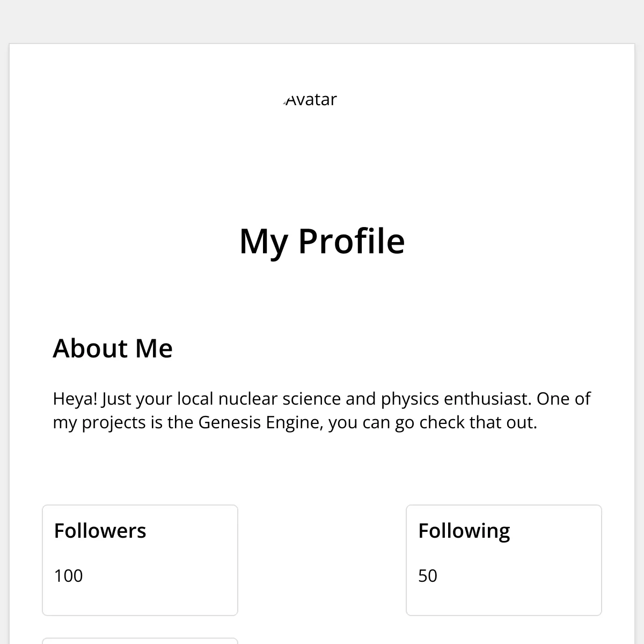Click the 50 following count
This screenshot has height=644, width=644.
coord(428,576)
